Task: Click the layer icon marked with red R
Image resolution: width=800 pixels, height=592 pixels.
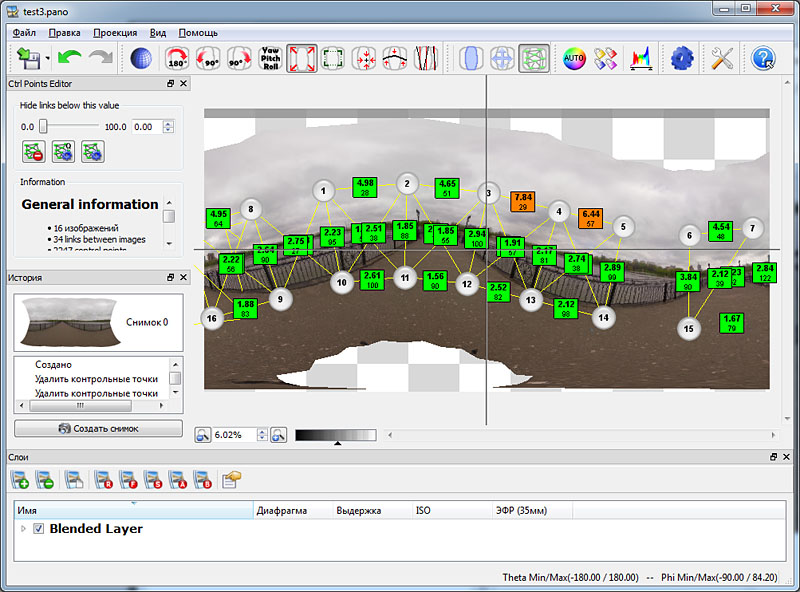Action: (x=104, y=480)
